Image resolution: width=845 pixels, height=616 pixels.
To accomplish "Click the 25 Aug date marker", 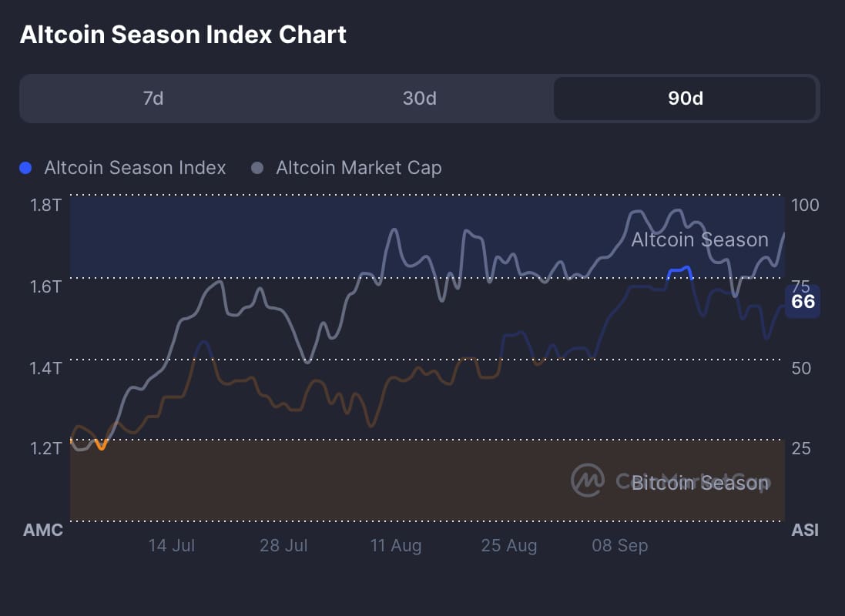I will [x=509, y=545].
